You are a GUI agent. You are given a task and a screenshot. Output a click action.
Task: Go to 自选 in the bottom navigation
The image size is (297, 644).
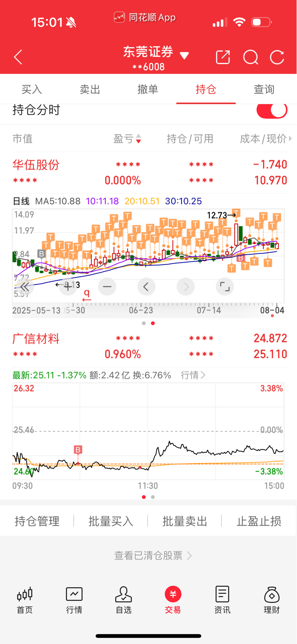tap(124, 600)
